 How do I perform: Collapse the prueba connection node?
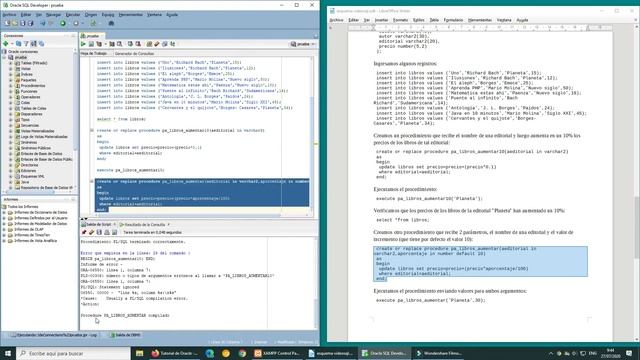[4, 58]
